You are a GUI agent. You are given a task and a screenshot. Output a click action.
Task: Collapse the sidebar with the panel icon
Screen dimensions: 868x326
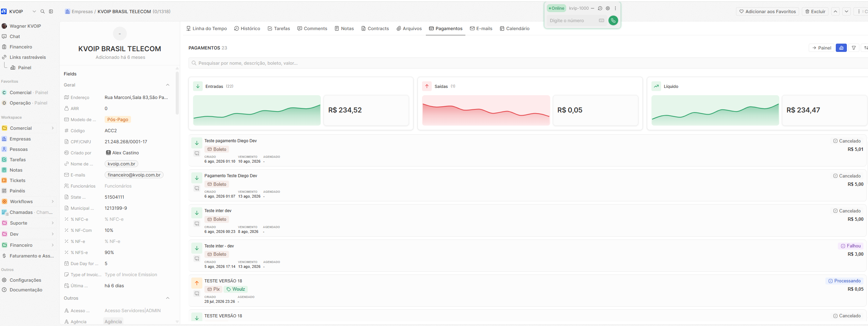pos(51,11)
